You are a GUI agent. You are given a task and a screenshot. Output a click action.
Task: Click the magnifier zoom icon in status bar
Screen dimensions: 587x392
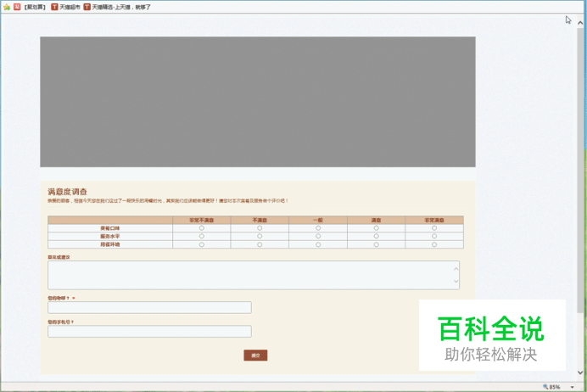(545, 387)
